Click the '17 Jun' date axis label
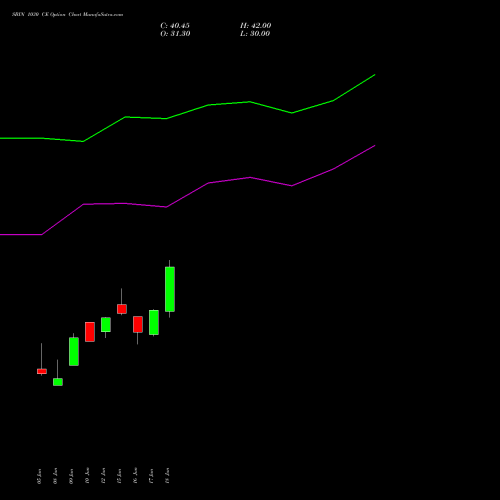 [x=151, y=476]
